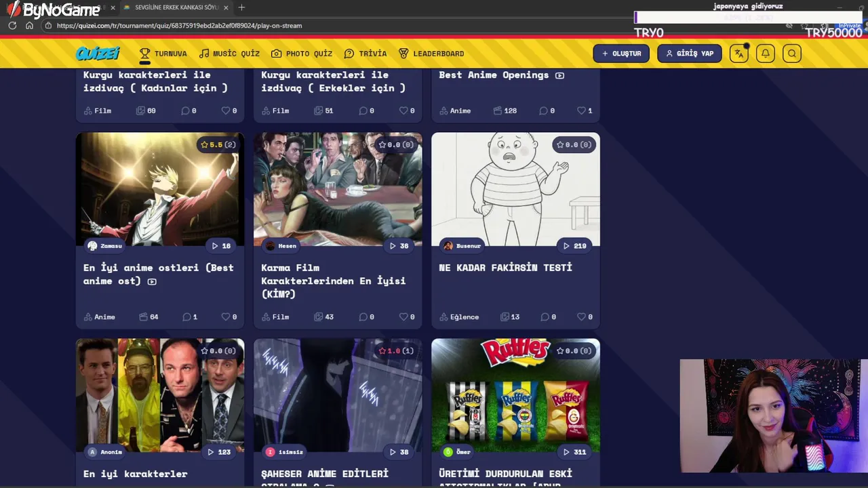Select Eğlence category on FAKİRSİN card

tap(458, 317)
